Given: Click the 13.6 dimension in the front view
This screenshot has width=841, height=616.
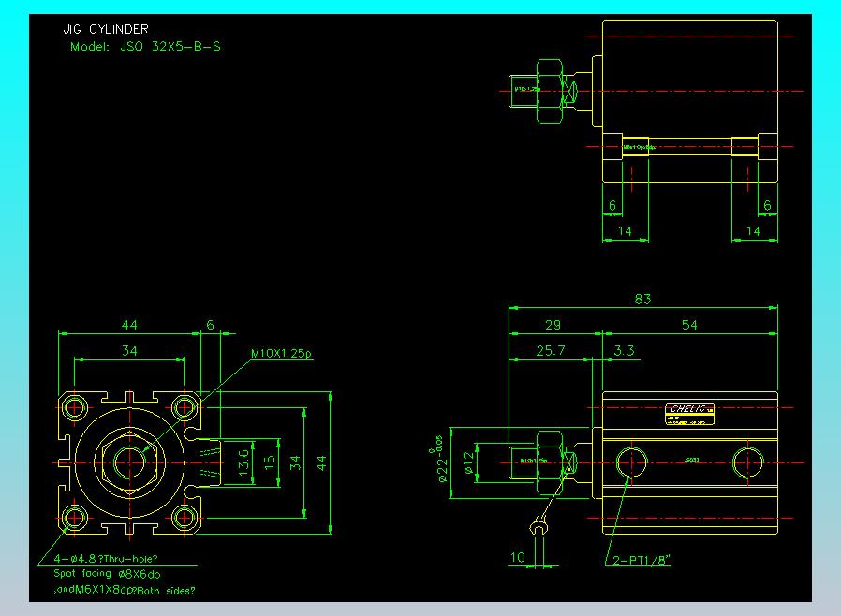Looking at the screenshot, I should coord(243,462).
